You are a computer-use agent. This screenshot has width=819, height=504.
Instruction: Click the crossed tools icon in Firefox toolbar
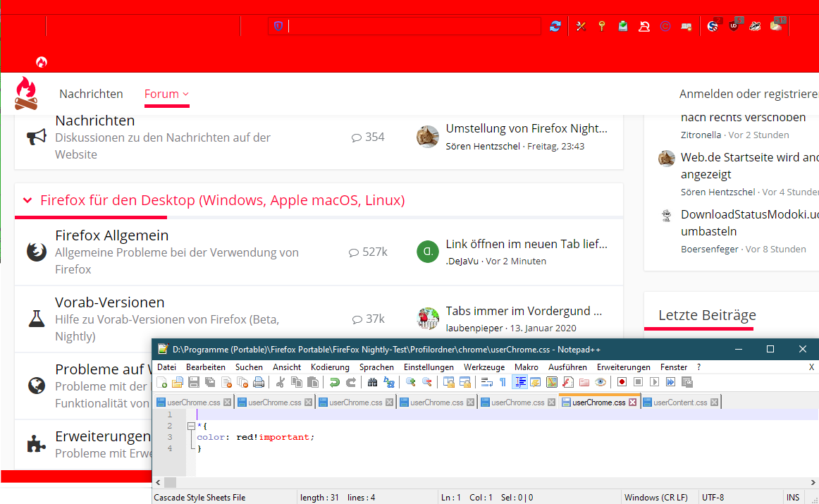(581, 26)
